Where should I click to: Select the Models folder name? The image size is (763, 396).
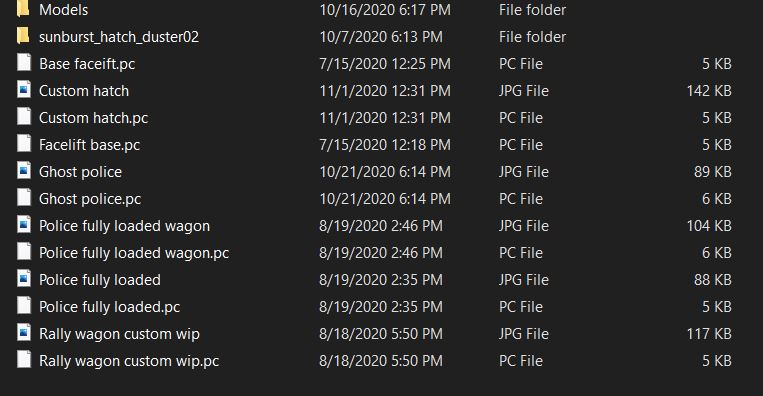(64, 10)
